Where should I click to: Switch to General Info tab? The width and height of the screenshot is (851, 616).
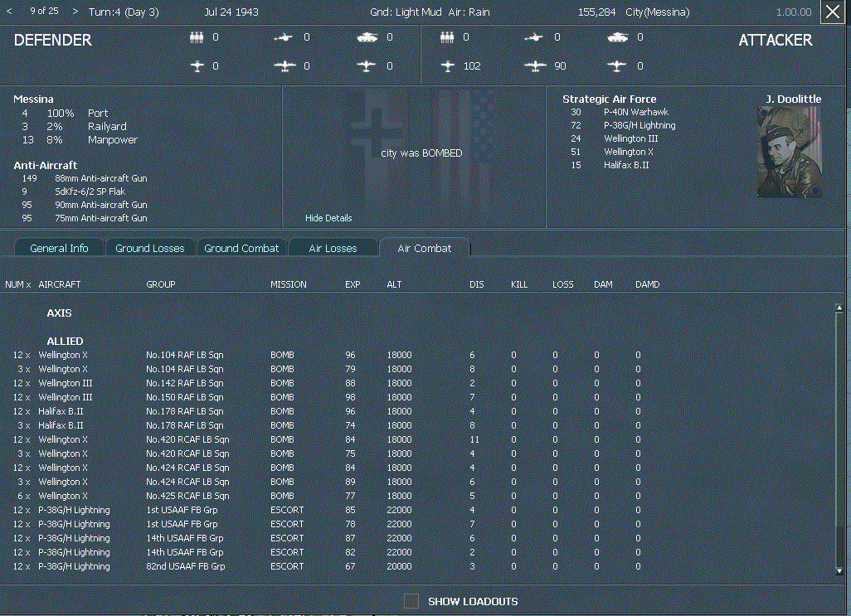(x=59, y=248)
